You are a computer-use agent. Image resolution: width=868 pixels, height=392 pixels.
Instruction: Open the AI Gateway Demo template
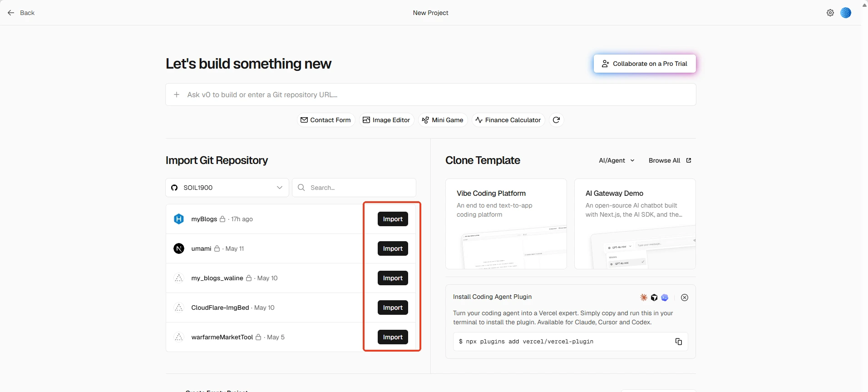coord(635,224)
